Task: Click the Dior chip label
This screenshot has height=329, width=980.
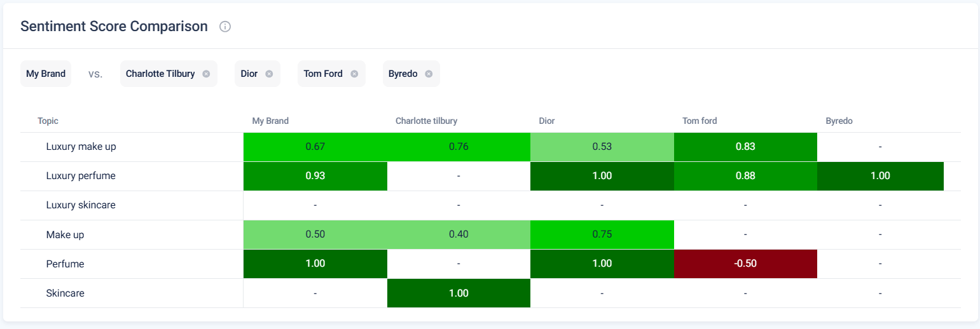Action: [249, 74]
